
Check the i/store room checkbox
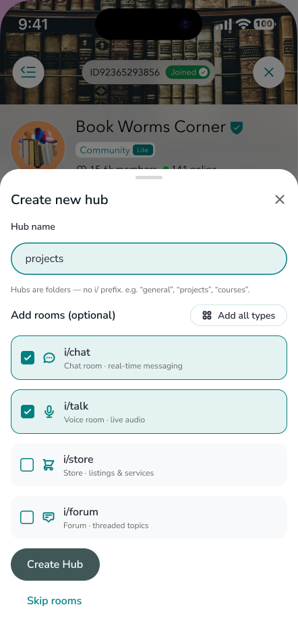[27, 465]
